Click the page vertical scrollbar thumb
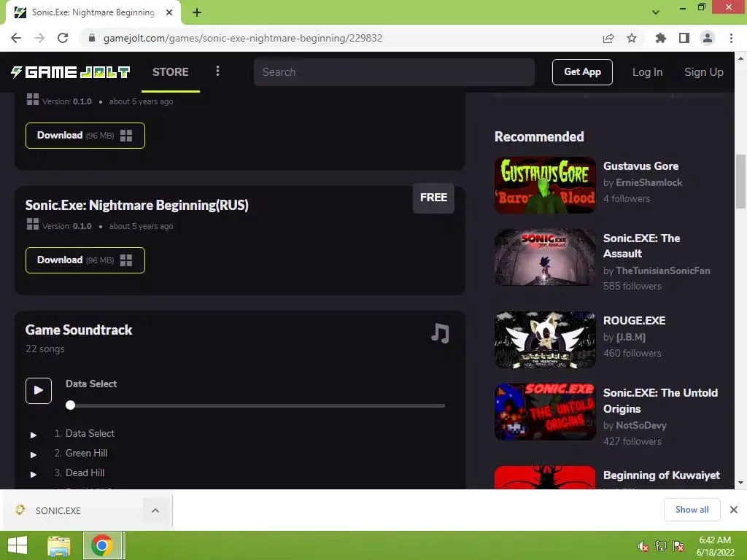The width and height of the screenshot is (747, 560). tap(740, 182)
